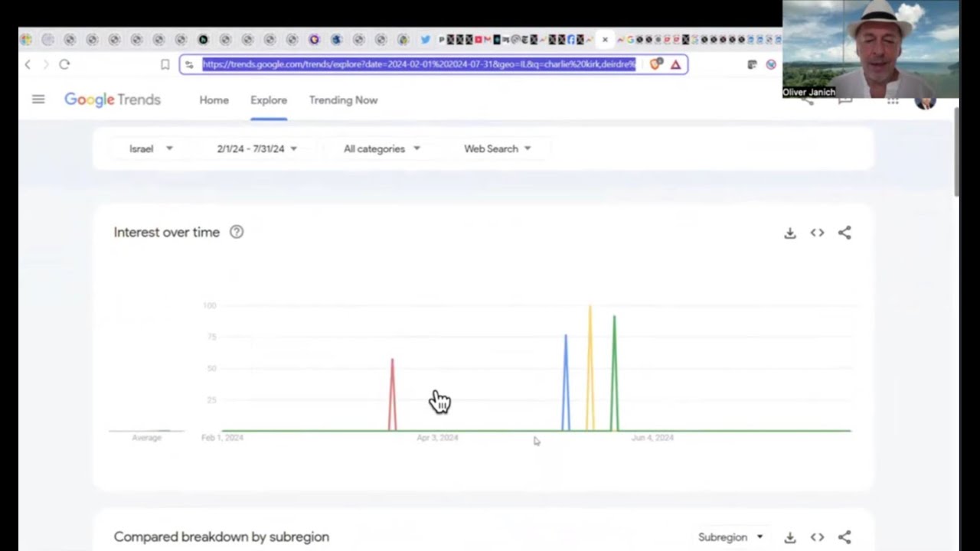Click the help icon beside Interest over time

[237, 232]
